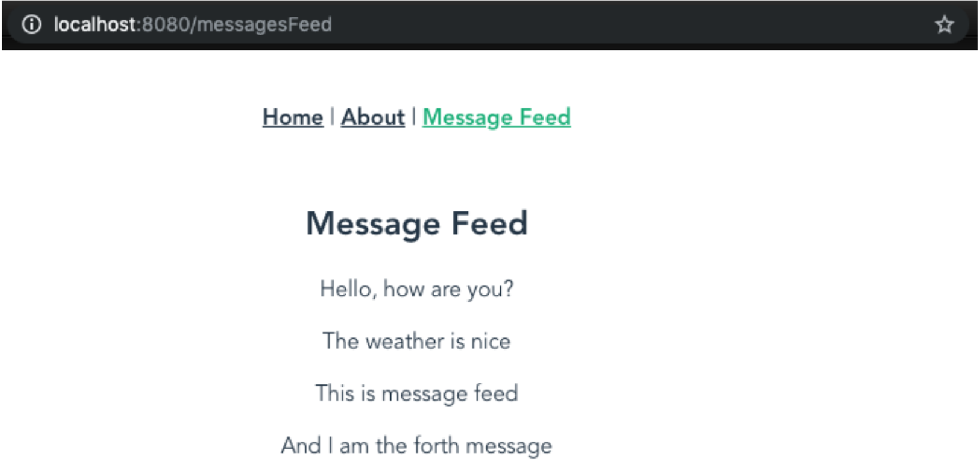
Task: Select 'And I am the forth message'
Action: point(416,446)
